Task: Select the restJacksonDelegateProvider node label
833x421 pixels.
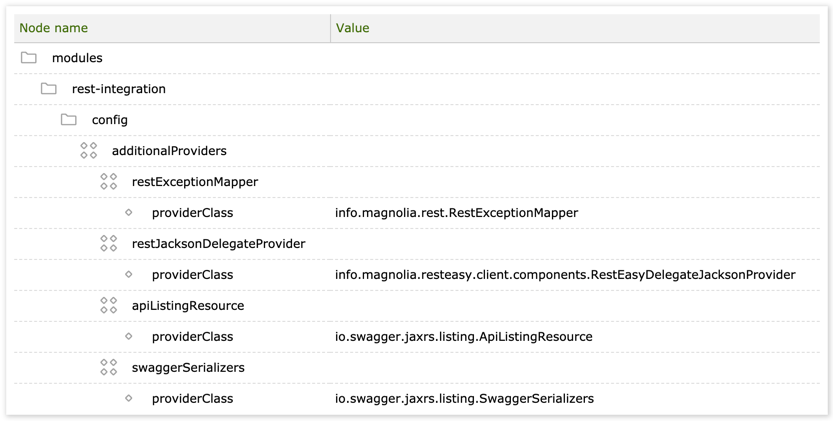Action: click(x=218, y=244)
